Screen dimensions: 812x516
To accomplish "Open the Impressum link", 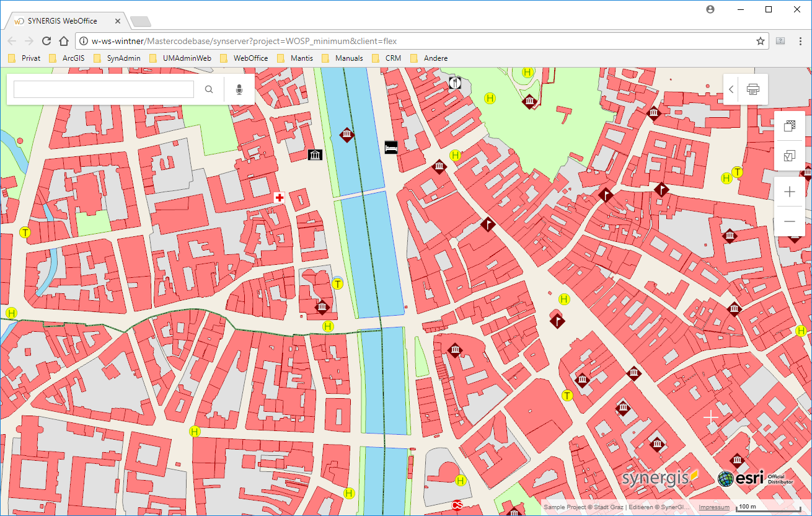I will (713, 507).
